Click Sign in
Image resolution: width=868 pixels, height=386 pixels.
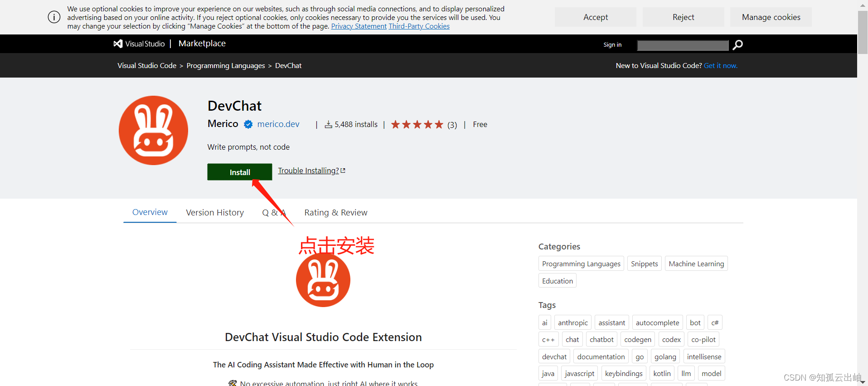[x=612, y=44]
